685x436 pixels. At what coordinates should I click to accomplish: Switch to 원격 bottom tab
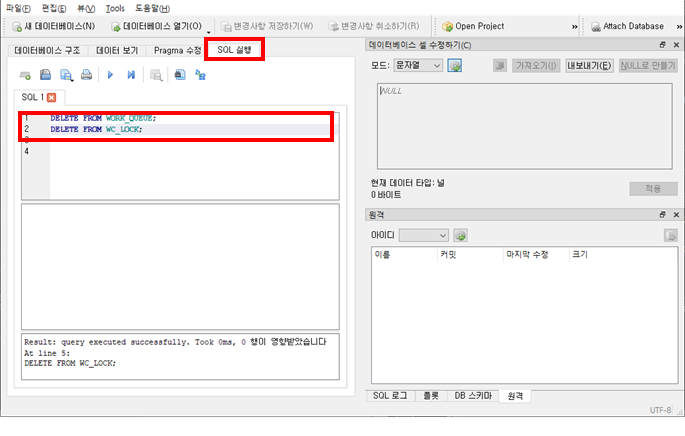click(x=515, y=396)
